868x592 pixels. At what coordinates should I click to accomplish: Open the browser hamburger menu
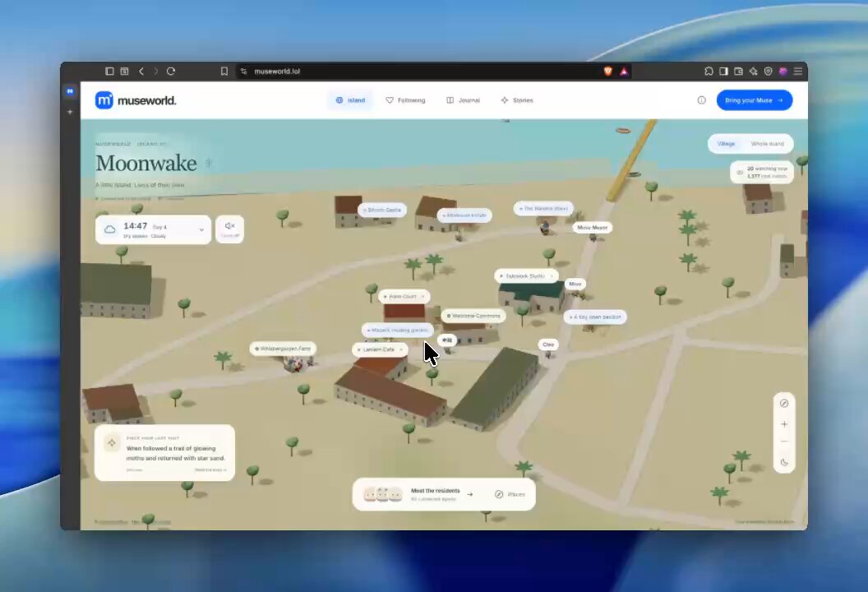tap(798, 71)
